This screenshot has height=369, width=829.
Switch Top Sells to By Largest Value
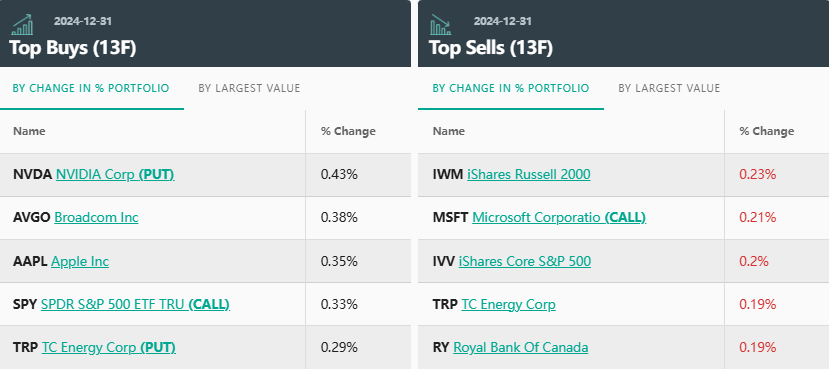point(669,88)
